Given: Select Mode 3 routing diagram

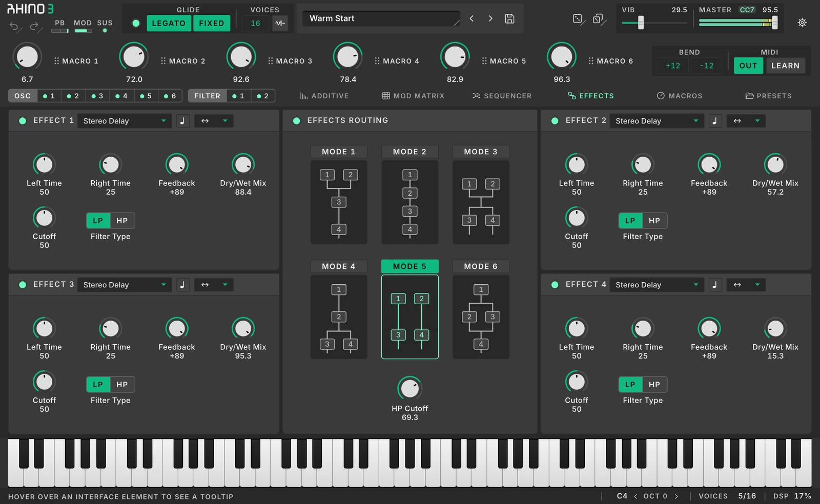Looking at the screenshot, I should 481,202.
